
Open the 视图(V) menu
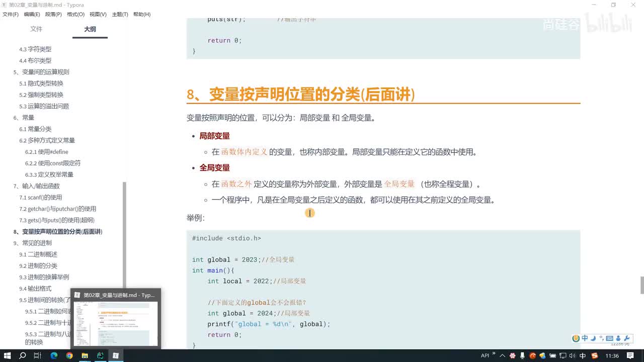point(98,15)
